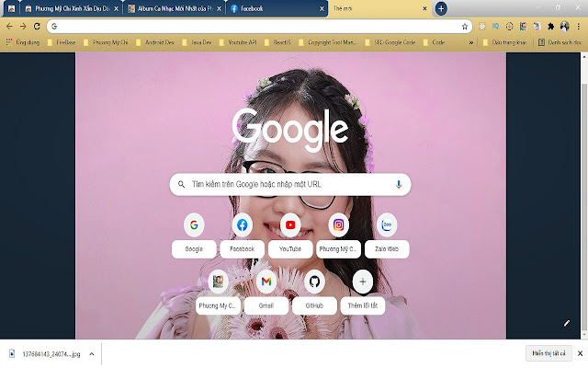This screenshot has width=588, height=368.
Task: Open the Chrome profile avatar
Action: 564,27
